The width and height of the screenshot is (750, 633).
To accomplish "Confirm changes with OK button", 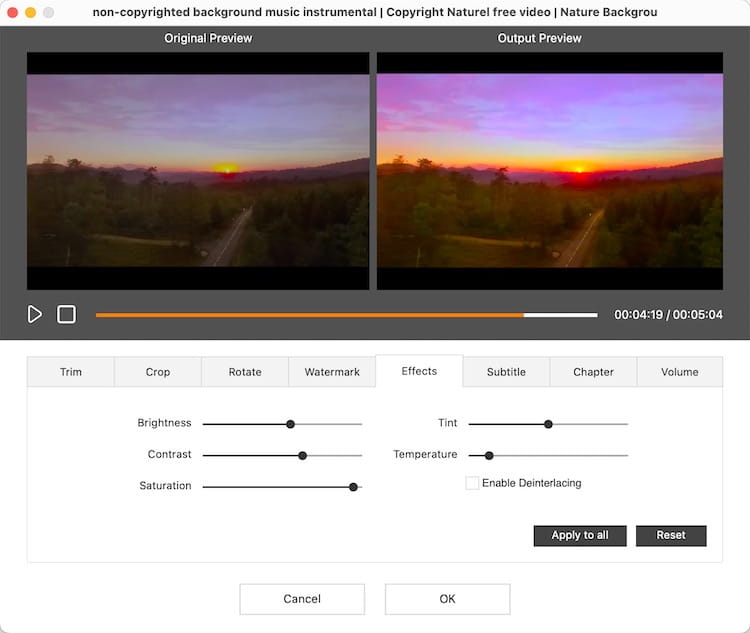I will point(447,599).
